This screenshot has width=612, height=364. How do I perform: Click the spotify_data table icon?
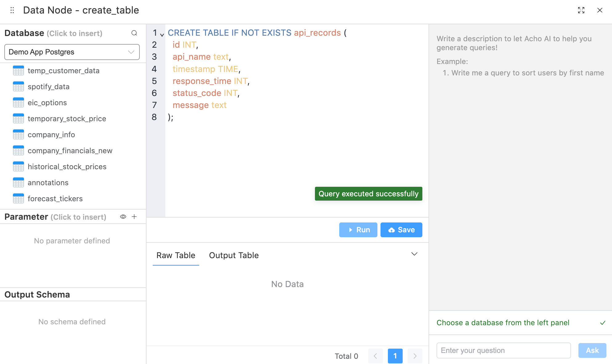point(18,87)
